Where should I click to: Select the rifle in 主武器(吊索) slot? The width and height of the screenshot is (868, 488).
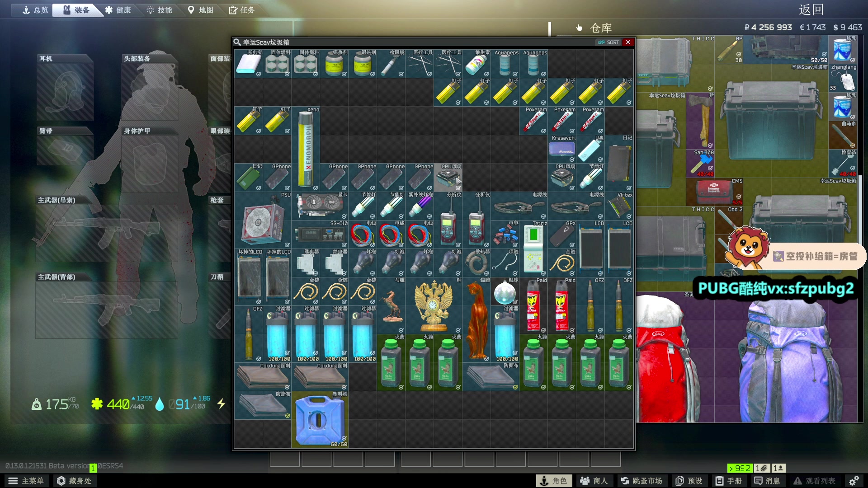click(x=107, y=233)
